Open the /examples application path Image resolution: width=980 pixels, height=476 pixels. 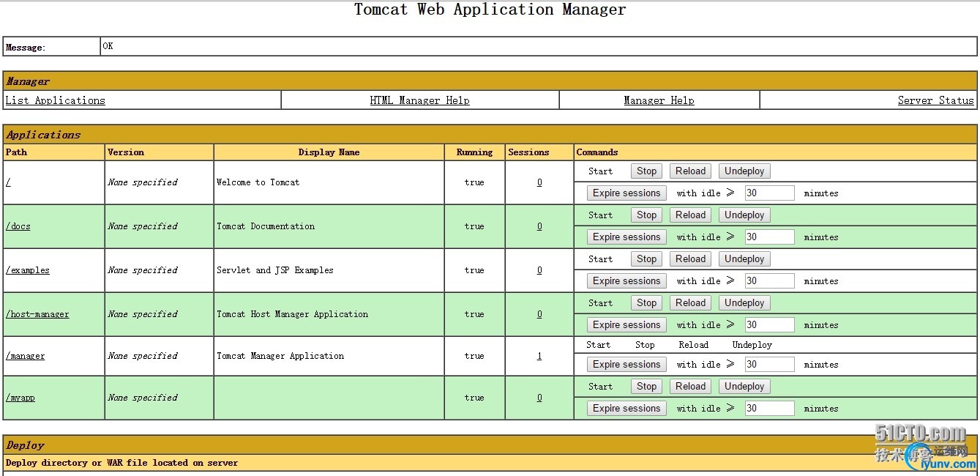coord(28,270)
